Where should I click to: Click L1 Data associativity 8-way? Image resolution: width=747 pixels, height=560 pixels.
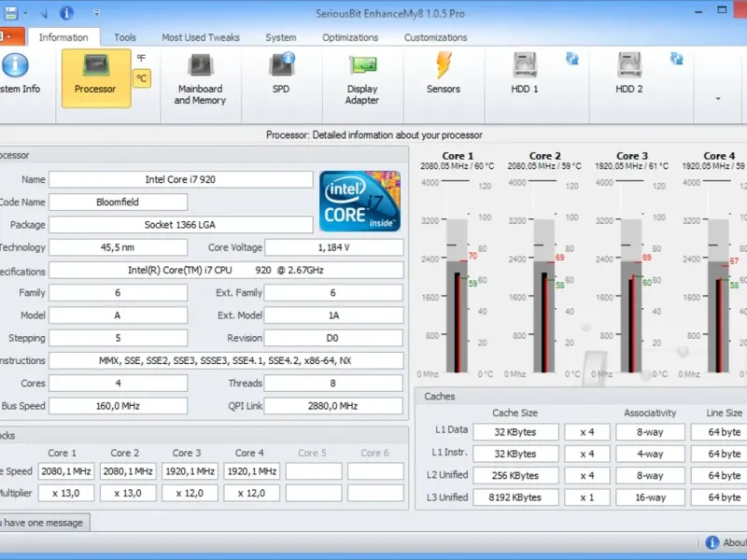[x=650, y=432]
